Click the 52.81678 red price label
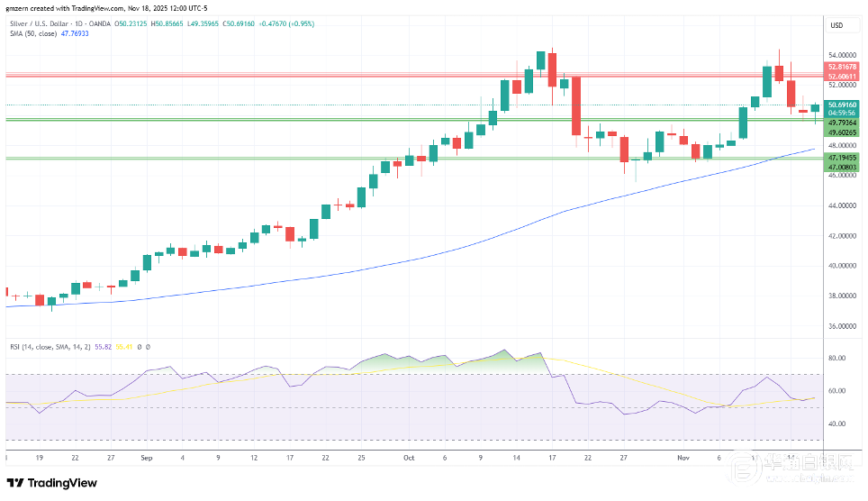 pos(842,67)
